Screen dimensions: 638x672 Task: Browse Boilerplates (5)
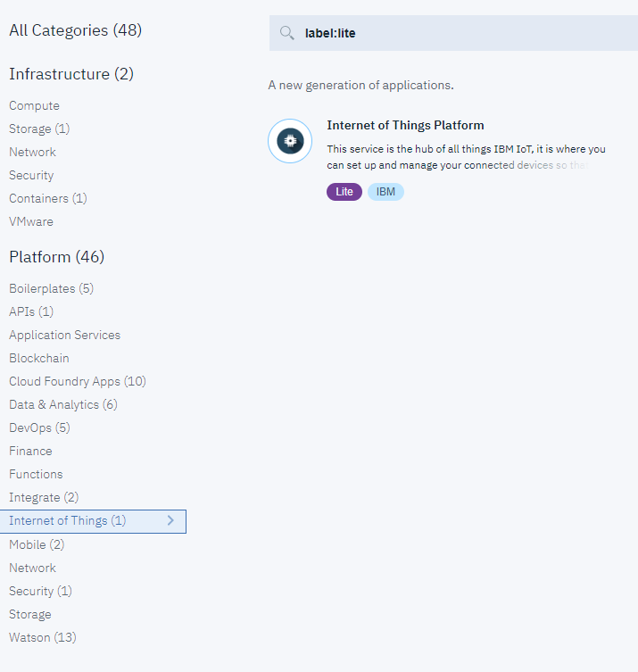point(52,289)
